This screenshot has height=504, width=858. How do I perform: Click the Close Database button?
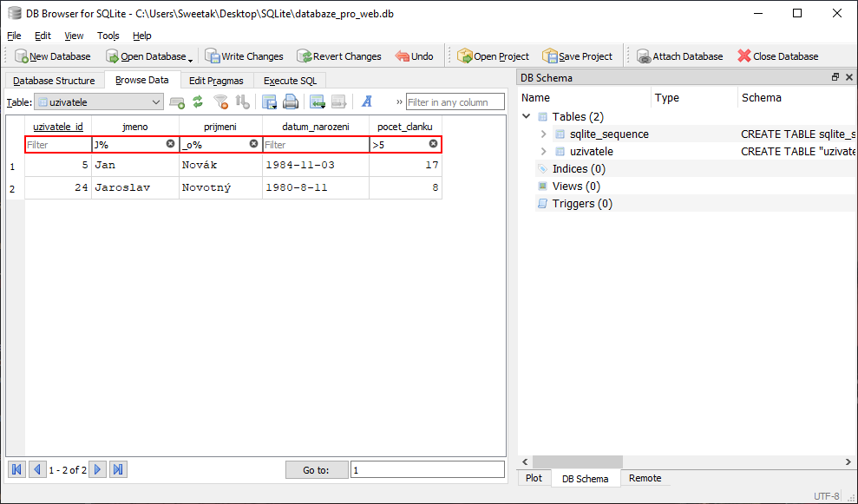pyautogui.click(x=777, y=56)
